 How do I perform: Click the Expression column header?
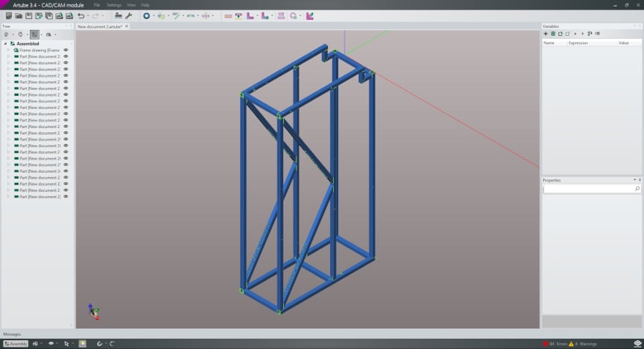pos(578,43)
